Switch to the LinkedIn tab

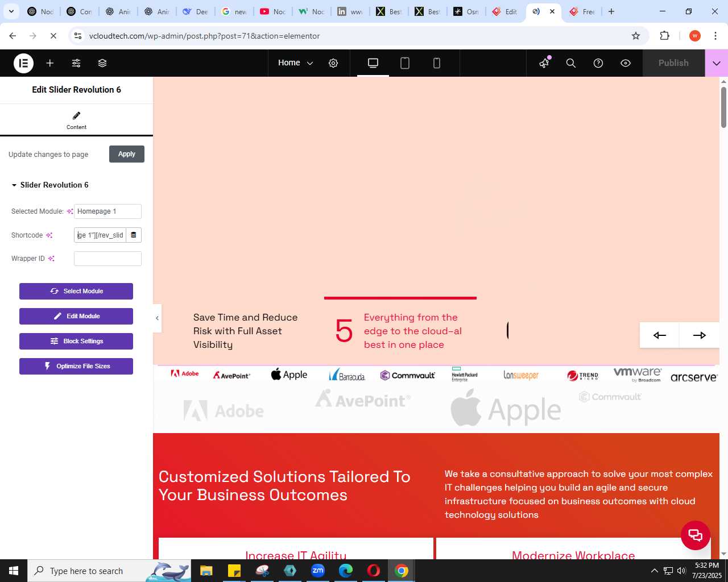(350, 11)
